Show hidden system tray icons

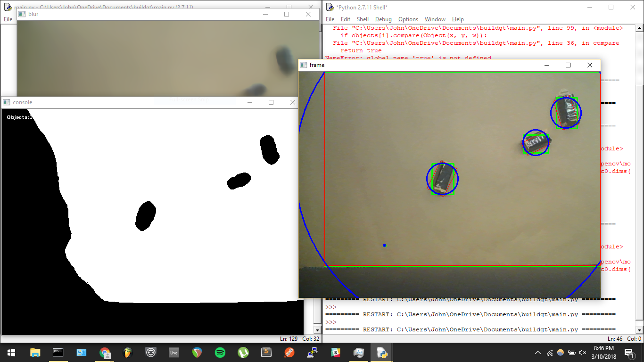coord(538,353)
